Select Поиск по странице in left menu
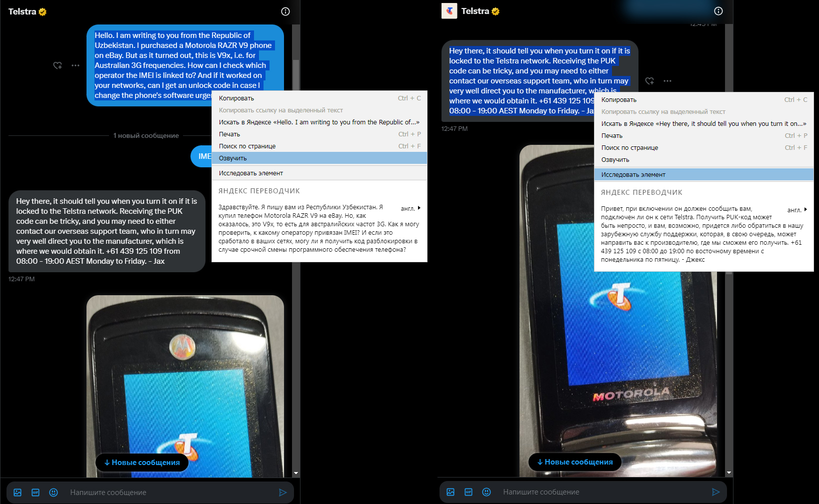The height and width of the screenshot is (504, 819). pyautogui.click(x=319, y=146)
